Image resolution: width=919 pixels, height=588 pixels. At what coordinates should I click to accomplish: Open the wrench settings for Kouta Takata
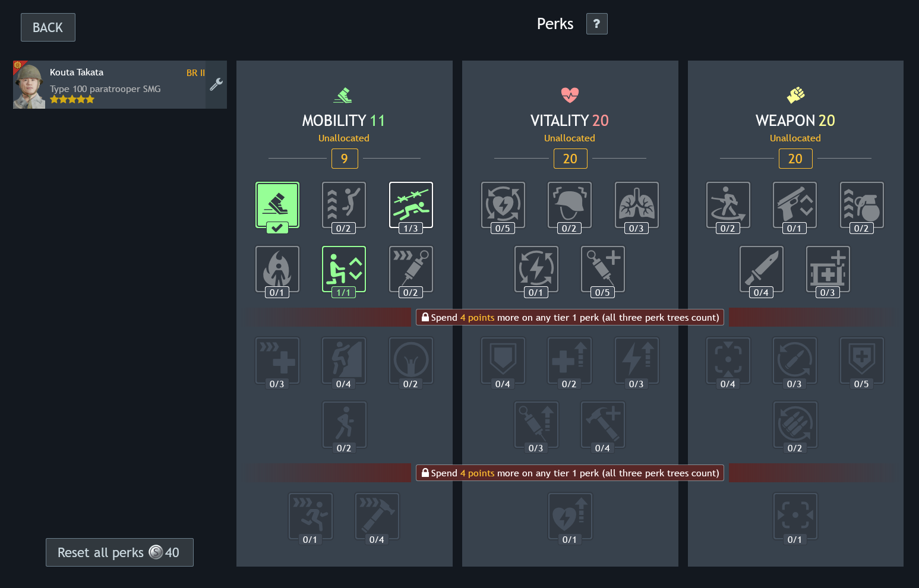coord(216,84)
